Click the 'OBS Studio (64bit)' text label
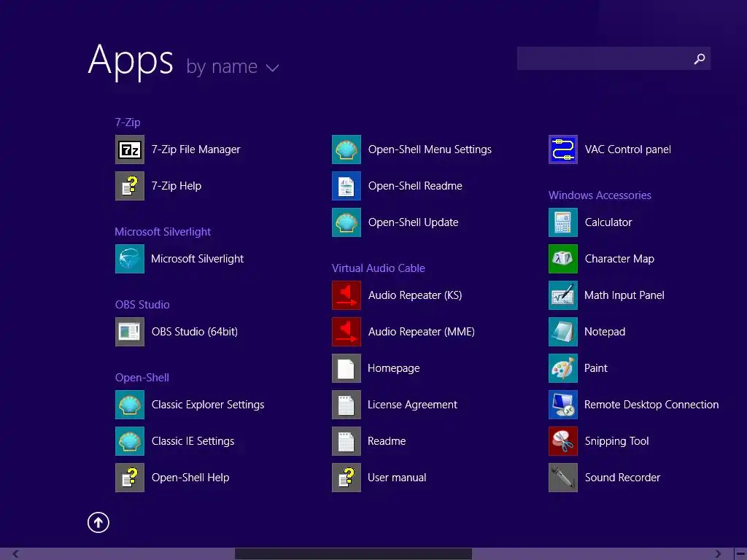The height and width of the screenshot is (560, 747). point(194,332)
